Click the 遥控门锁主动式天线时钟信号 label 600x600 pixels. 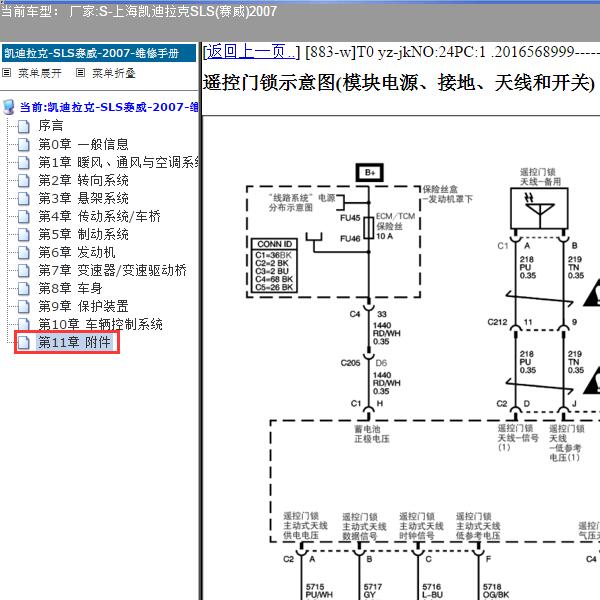pyautogui.click(x=421, y=526)
